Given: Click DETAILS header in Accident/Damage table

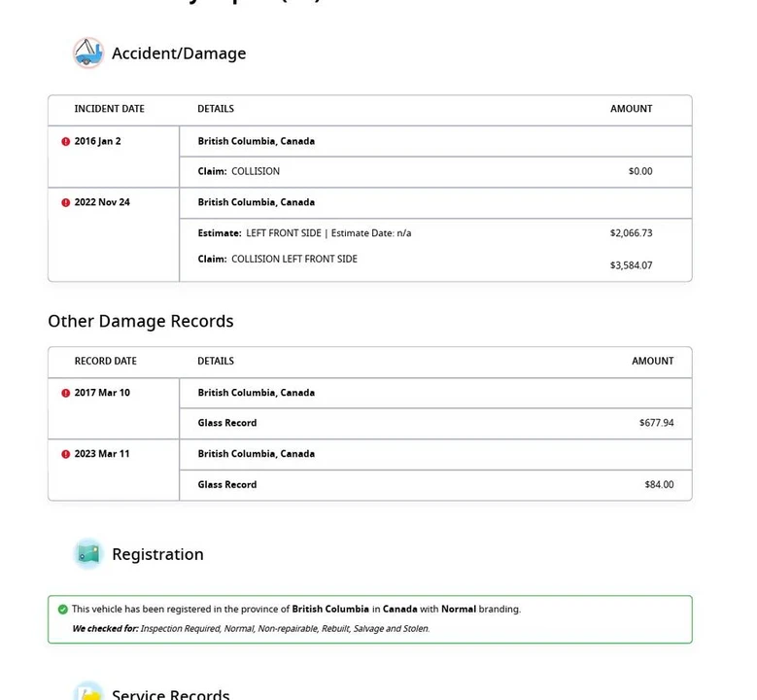Looking at the screenshot, I should click(x=216, y=109).
